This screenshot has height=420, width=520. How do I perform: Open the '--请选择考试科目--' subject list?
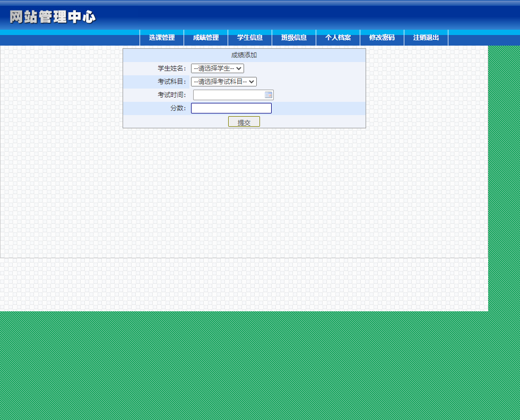pos(252,82)
